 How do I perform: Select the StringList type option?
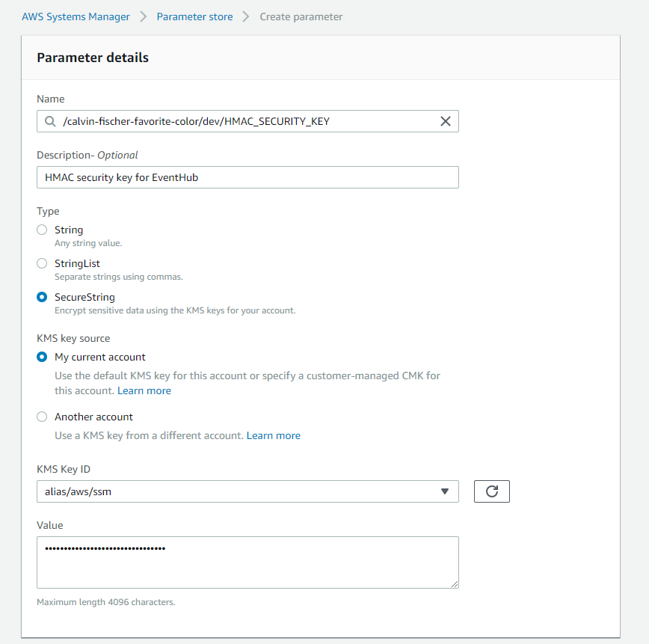42,263
